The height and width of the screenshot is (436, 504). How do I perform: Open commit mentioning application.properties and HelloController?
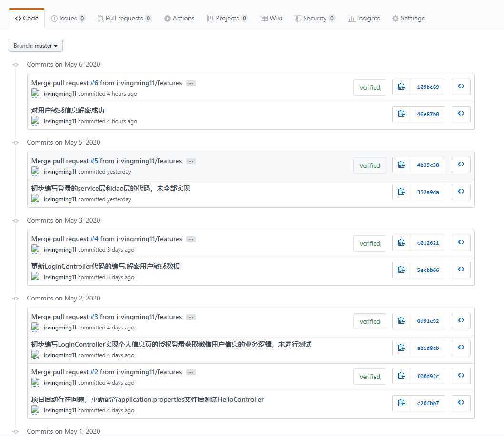point(147,400)
